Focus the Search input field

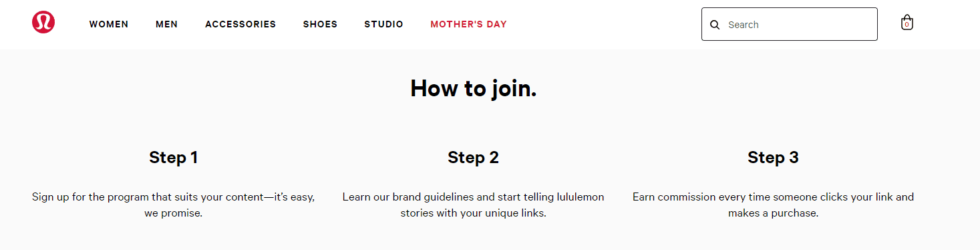click(x=790, y=24)
